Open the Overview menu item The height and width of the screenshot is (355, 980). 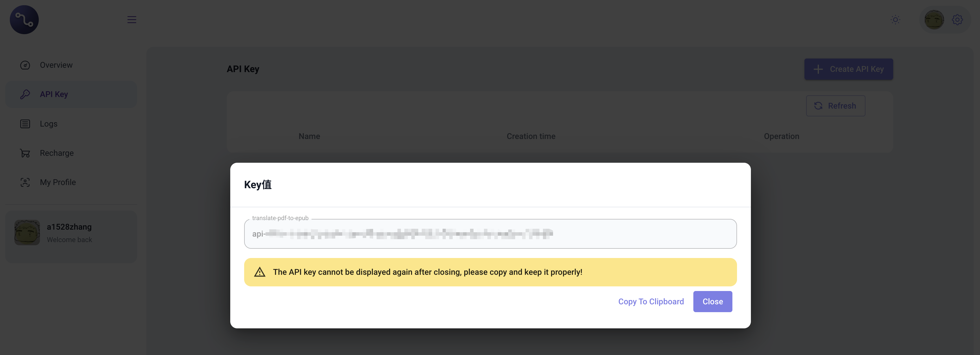click(56, 65)
